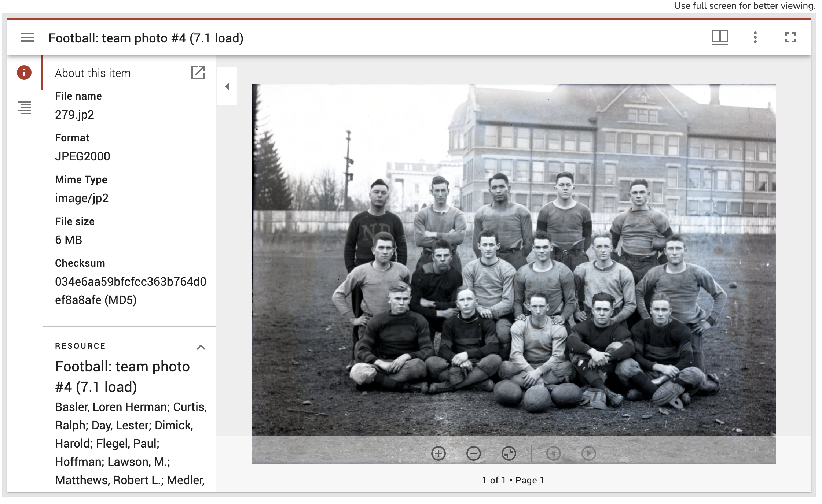Enter full screen mode
822x504 pixels.
coord(790,38)
